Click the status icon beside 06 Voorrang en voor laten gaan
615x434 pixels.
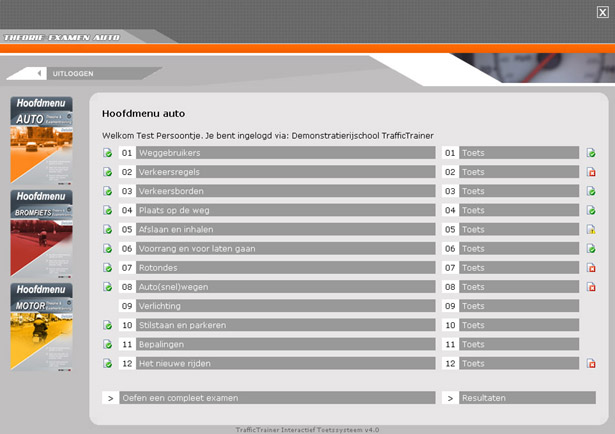point(107,249)
